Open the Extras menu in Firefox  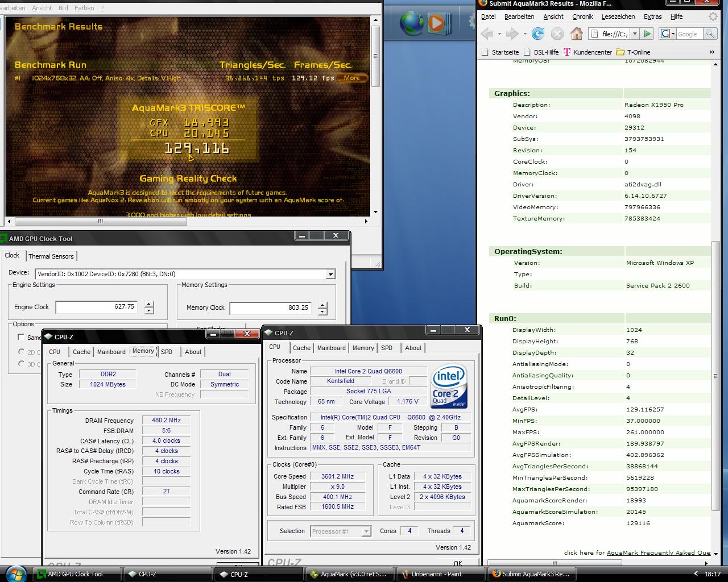[653, 16]
